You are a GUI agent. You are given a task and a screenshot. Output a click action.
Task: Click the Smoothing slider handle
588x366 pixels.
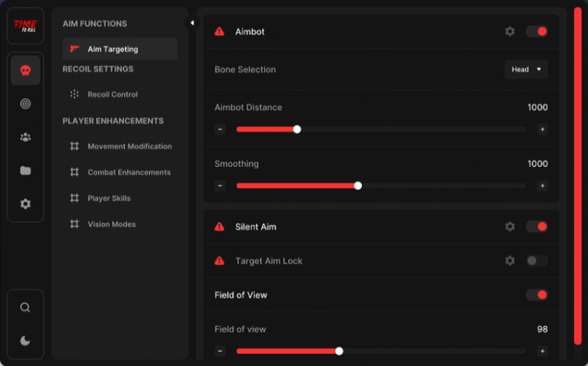point(358,185)
